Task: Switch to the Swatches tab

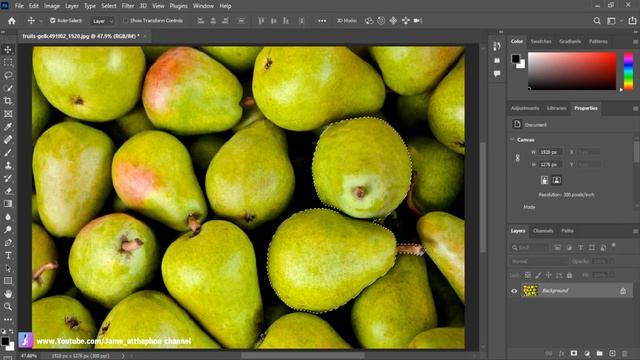Action: (x=541, y=41)
